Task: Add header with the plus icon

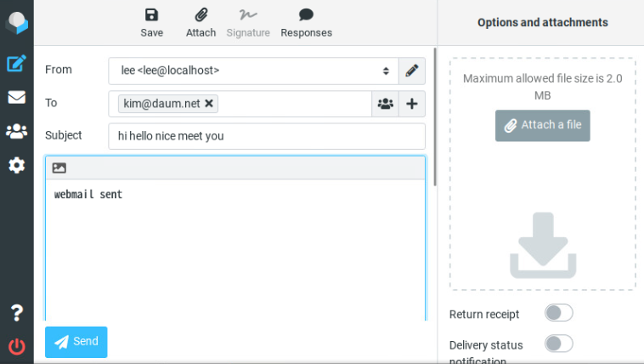Action: tap(412, 104)
